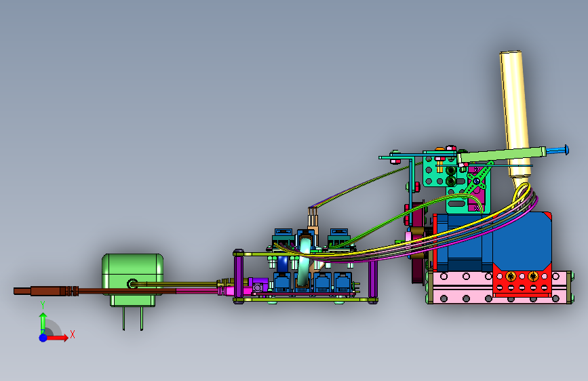Click the metal prongs of the power adapter
The height and width of the screenshot is (381, 588).
[133, 318]
